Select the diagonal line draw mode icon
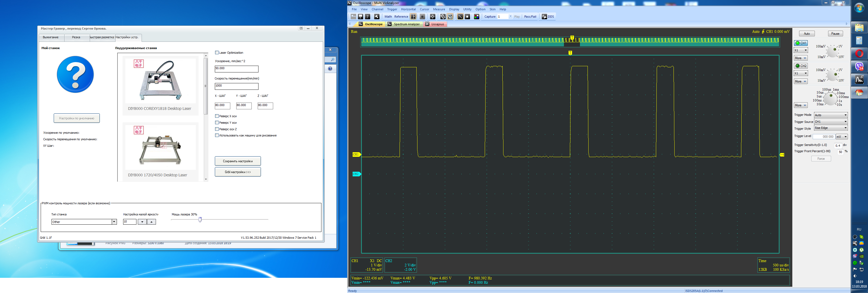Viewport: 868px width, 293px height. pyautogui.click(x=460, y=17)
